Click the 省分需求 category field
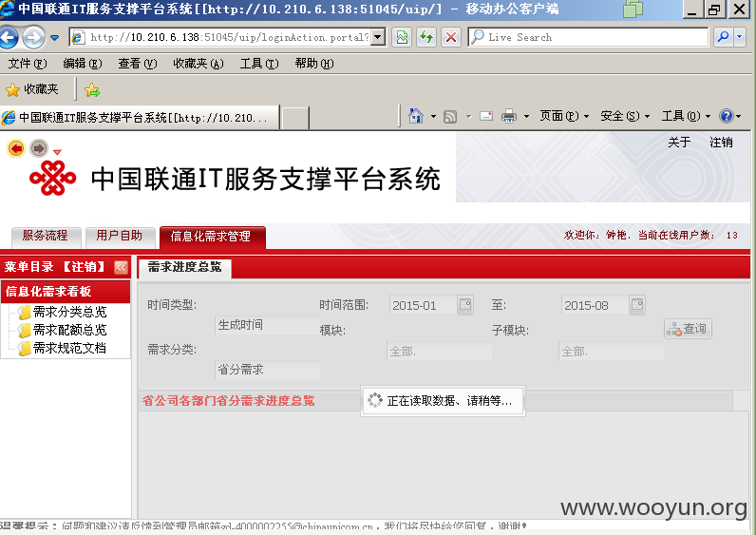This screenshot has width=756, height=535. click(267, 370)
